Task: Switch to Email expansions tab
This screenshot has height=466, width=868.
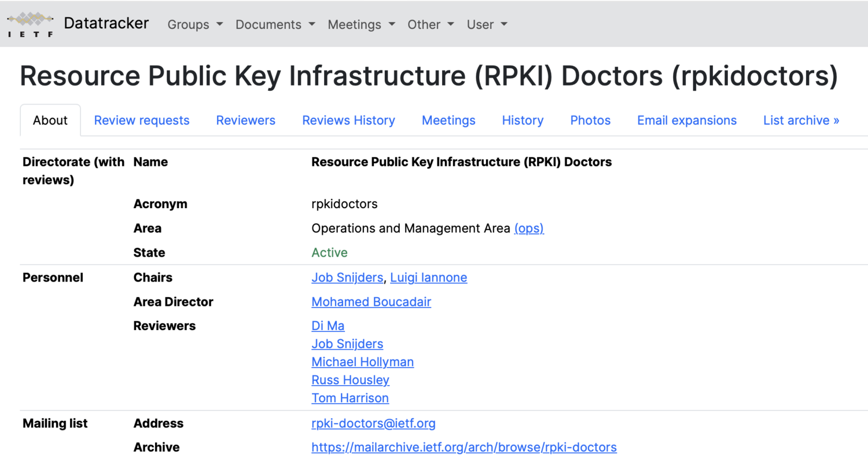Action: [x=687, y=120]
